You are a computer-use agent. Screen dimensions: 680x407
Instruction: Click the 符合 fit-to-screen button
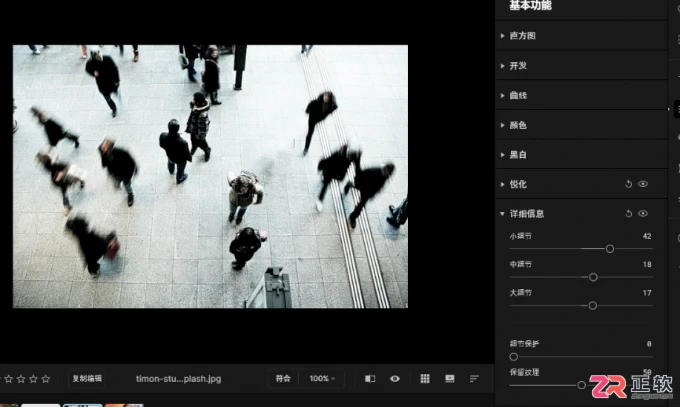283,379
